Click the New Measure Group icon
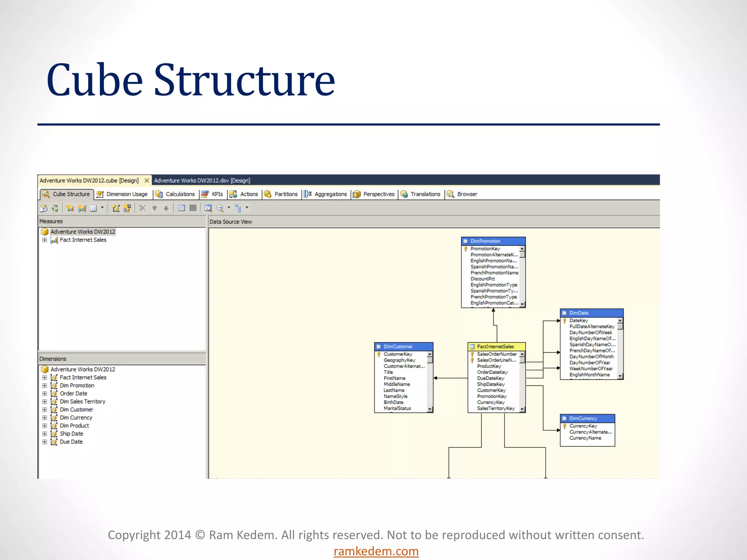Viewport: 747px width, 560px height. 82,208
